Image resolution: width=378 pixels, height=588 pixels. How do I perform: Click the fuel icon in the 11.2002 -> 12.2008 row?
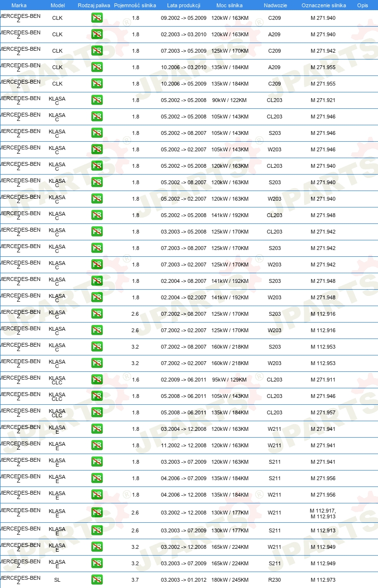click(97, 445)
